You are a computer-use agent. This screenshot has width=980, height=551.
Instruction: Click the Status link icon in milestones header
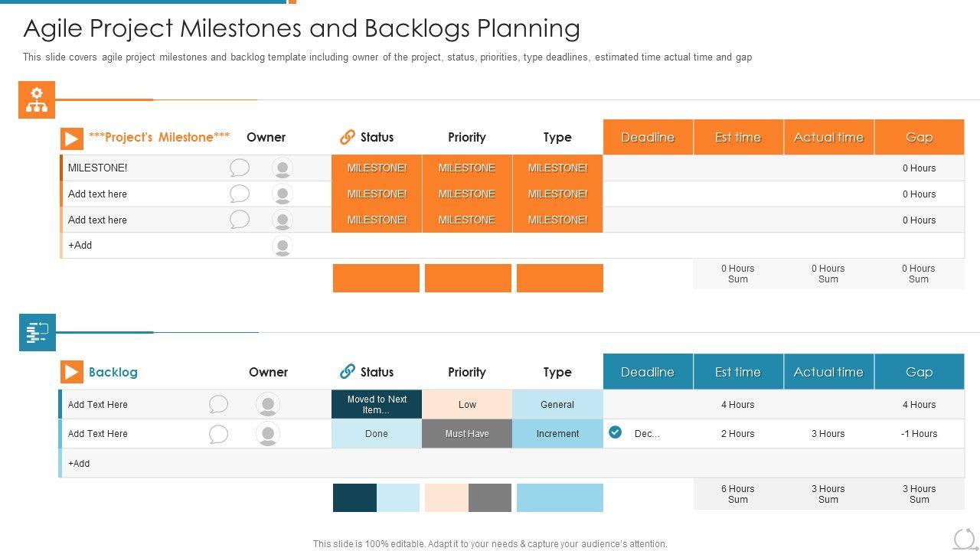tap(348, 137)
